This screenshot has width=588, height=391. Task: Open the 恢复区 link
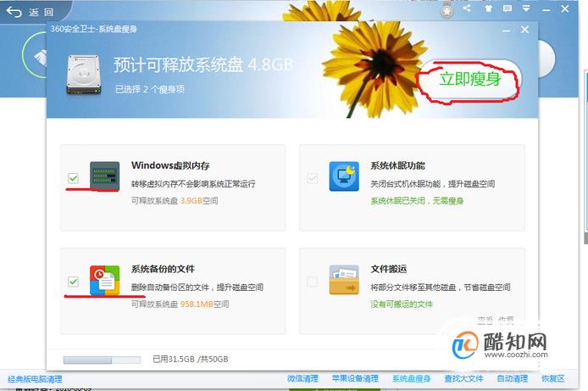coord(552,378)
